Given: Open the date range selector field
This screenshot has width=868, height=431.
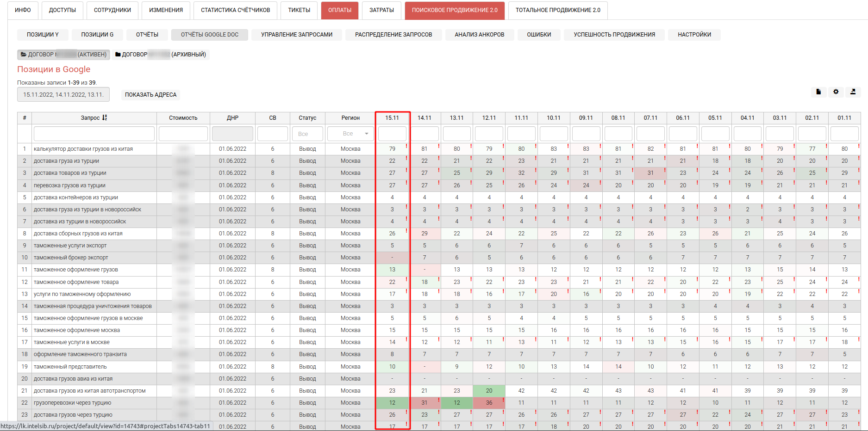Looking at the screenshot, I should (x=63, y=95).
